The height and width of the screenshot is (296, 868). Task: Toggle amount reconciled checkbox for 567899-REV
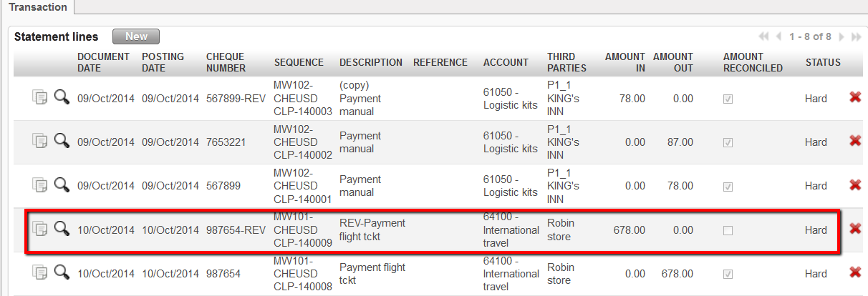[x=728, y=99]
